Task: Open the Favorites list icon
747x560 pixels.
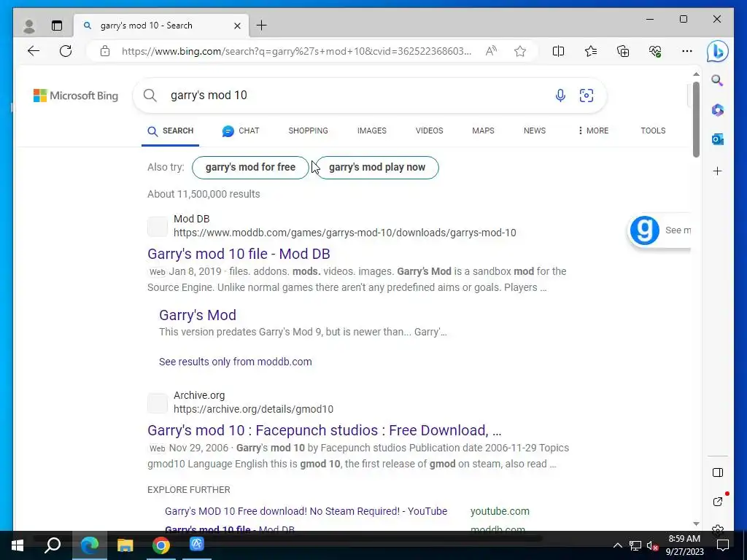Action: tap(591, 51)
